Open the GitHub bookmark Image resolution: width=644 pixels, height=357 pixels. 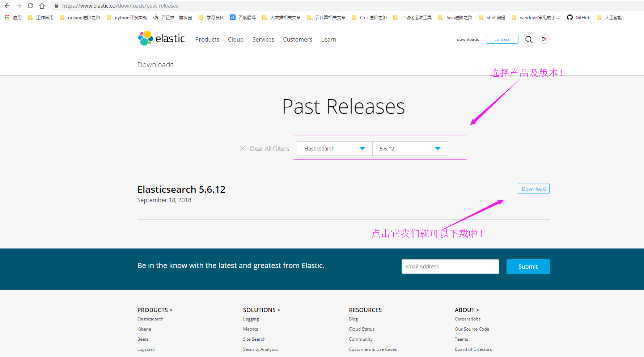tap(579, 17)
